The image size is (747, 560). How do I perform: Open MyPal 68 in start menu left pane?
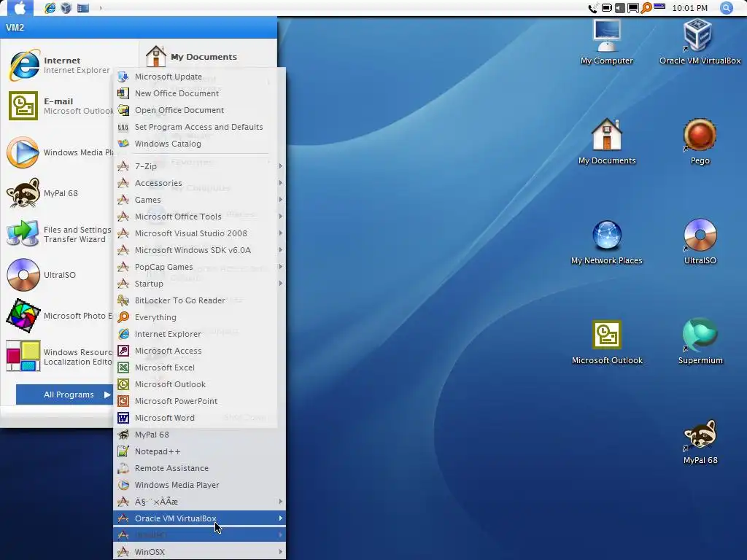60,193
